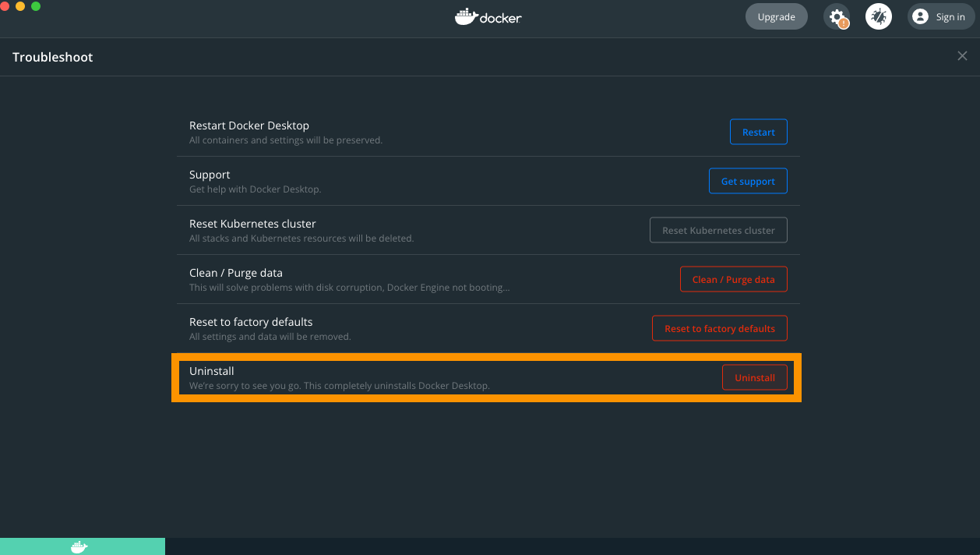Click the Upgrade button
The image size is (980, 555).
[776, 16]
